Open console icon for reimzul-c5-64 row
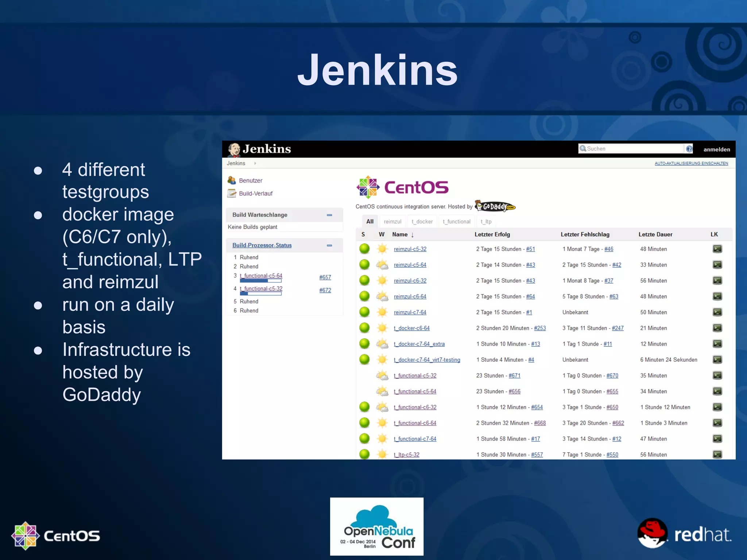747x560 pixels. coord(717,265)
